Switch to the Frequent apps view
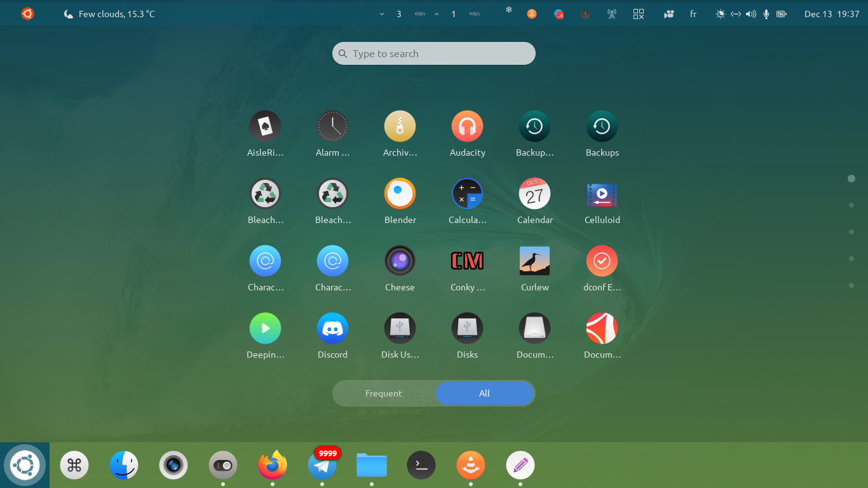The image size is (868, 488). pyautogui.click(x=383, y=393)
